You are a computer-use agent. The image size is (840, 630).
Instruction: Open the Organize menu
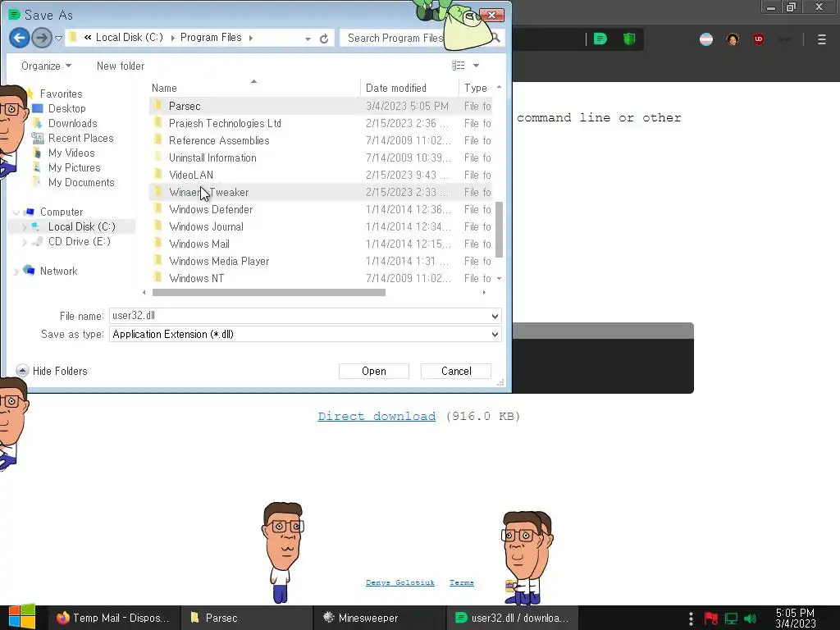coord(46,66)
